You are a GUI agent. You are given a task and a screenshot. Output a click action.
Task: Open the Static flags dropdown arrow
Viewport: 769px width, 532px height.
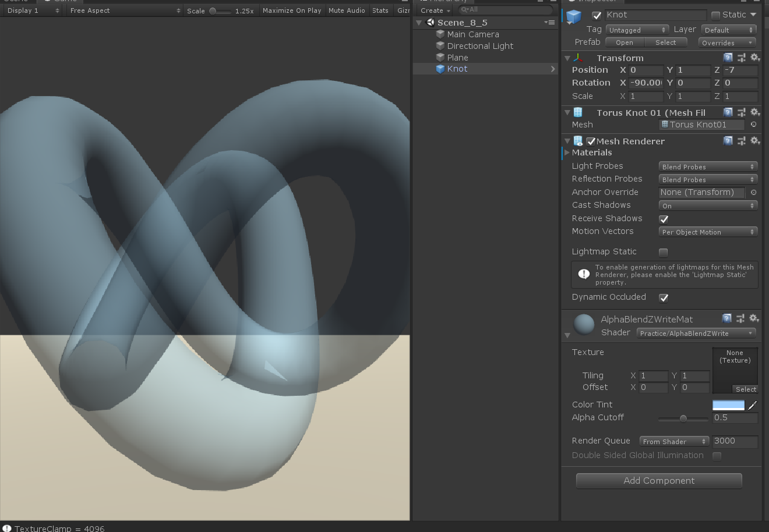coord(753,15)
